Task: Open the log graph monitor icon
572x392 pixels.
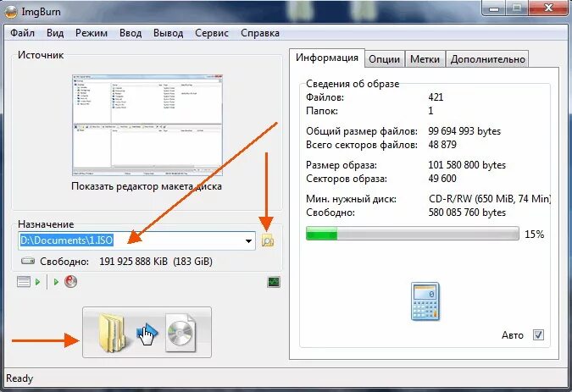Action: point(274,282)
